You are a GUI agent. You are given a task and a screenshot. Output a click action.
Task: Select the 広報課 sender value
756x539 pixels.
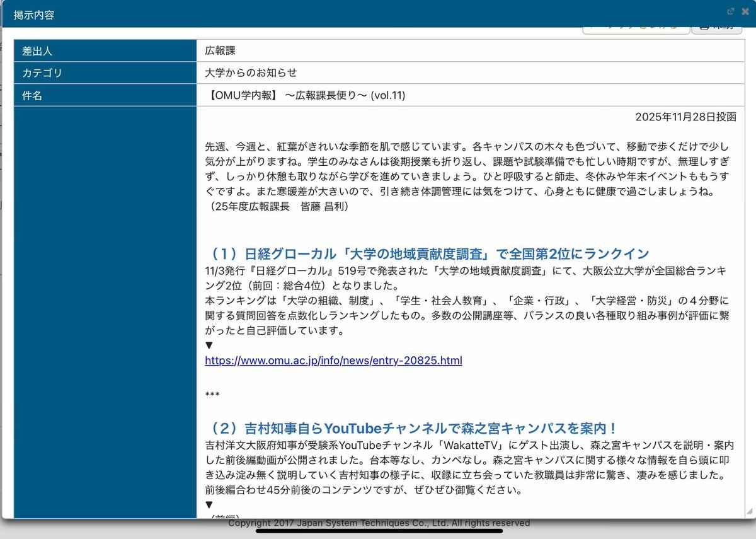[220, 51]
